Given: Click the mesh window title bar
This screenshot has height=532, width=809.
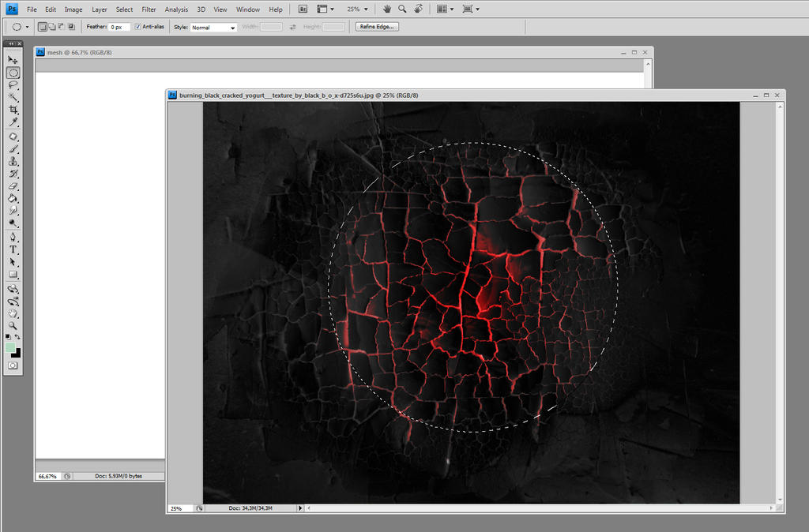Looking at the screenshot, I should click(344, 53).
